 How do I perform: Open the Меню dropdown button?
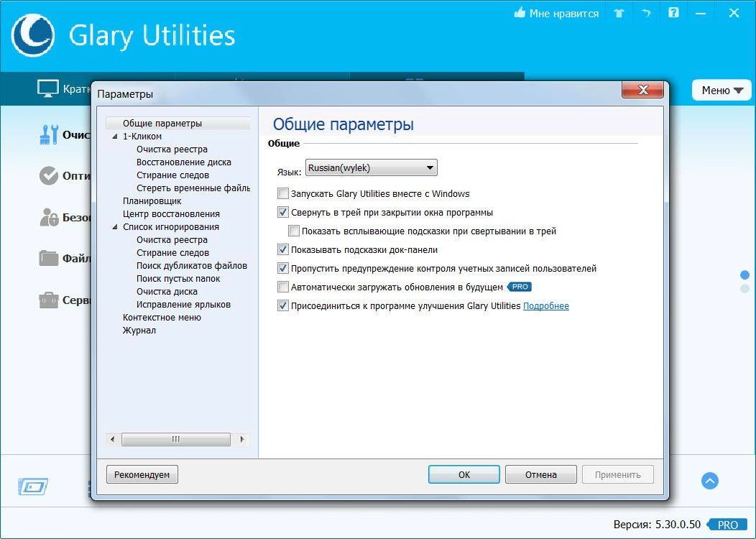pos(722,90)
